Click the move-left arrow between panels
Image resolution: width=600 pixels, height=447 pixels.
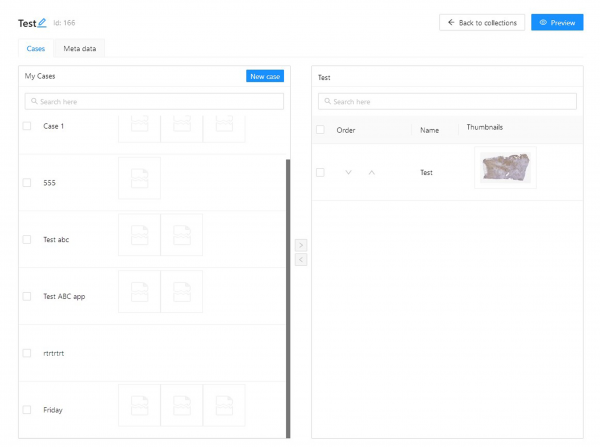pyautogui.click(x=301, y=260)
